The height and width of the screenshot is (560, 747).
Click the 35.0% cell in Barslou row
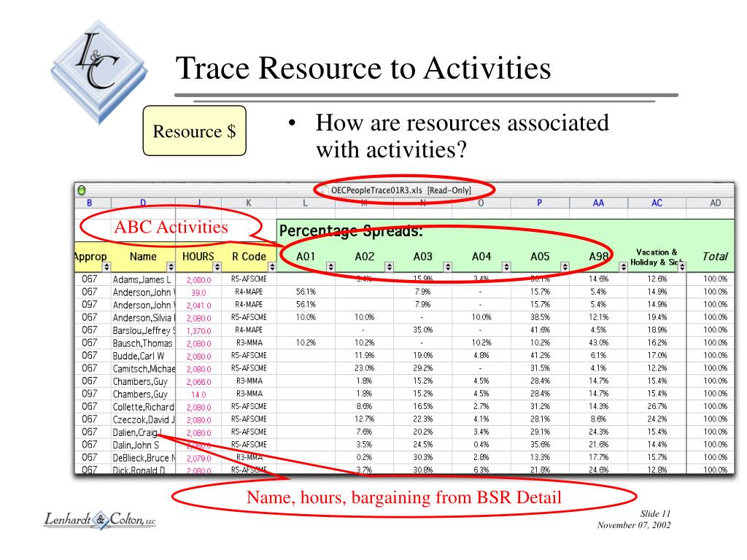(x=422, y=330)
